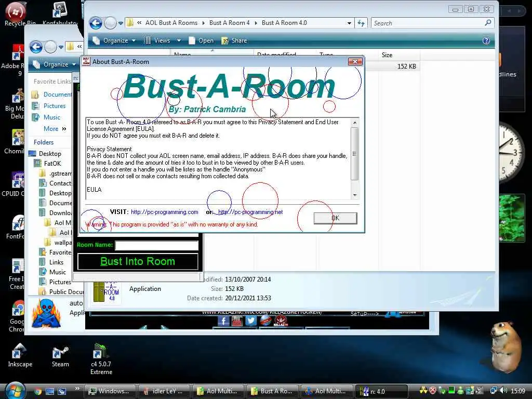Screen dimensions: 532x399
Task: Click the Size column header
Action: tap(400, 55)
